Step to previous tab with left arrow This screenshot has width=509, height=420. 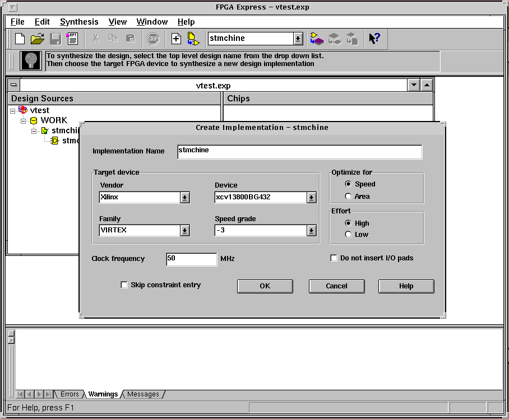(x=29, y=394)
